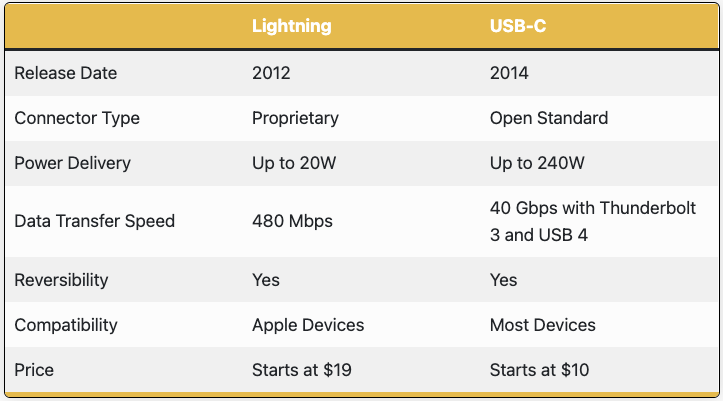
Task: Select the Connector Type row label
Action: 77,118
